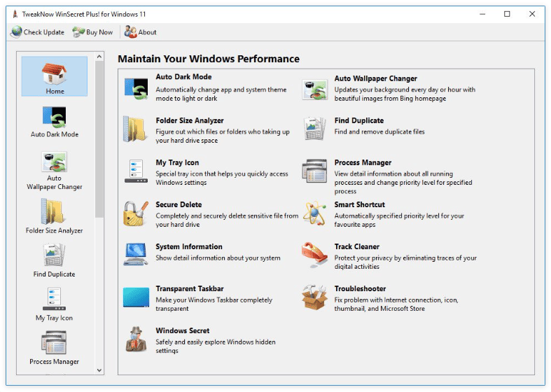Open the My Tray Icon heading
Viewport: 551px width, 392px height.
tap(177, 162)
